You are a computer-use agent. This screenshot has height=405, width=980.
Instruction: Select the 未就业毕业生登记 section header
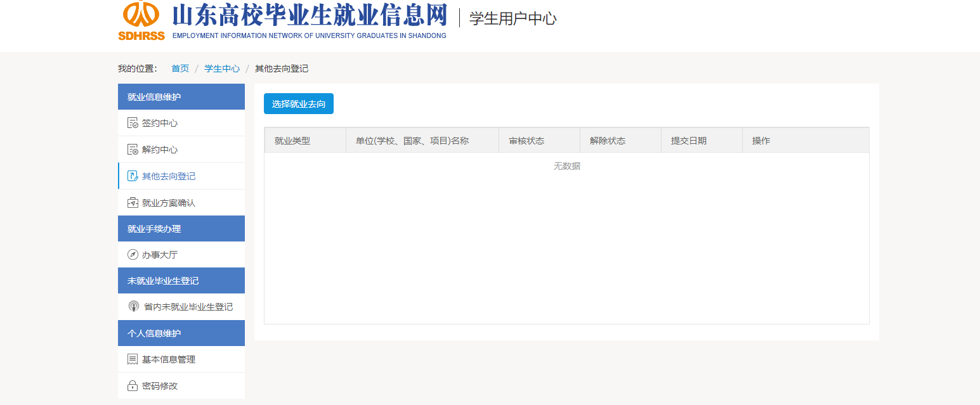(181, 281)
